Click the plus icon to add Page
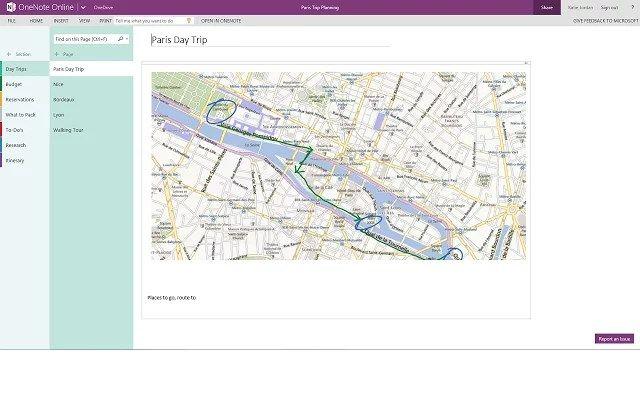The height and width of the screenshot is (400, 640). (56, 53)
